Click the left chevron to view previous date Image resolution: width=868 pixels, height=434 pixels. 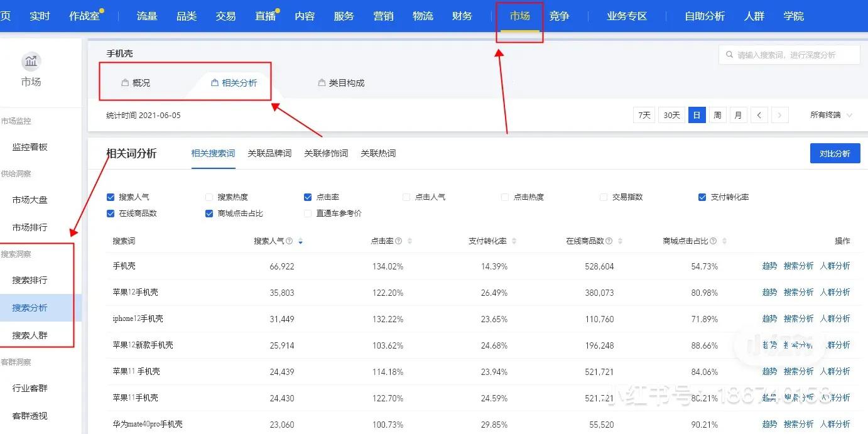(x=760, y=115)
